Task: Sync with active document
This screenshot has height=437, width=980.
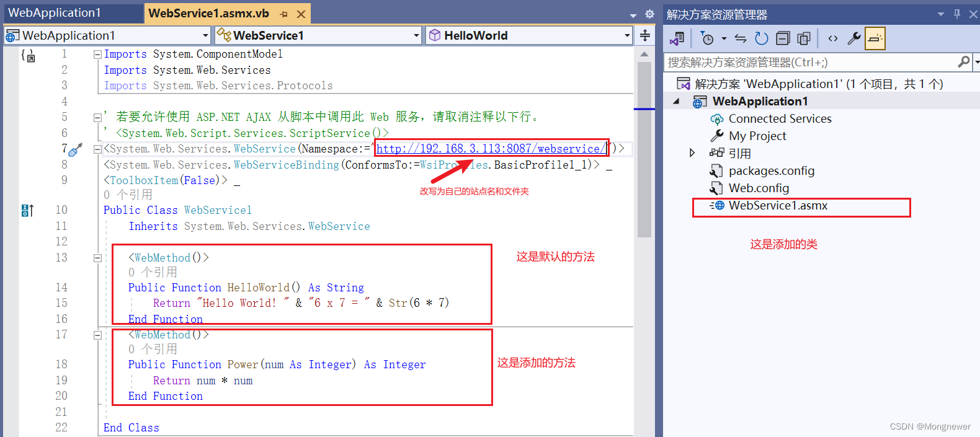Action: click(x=741, y=38)
